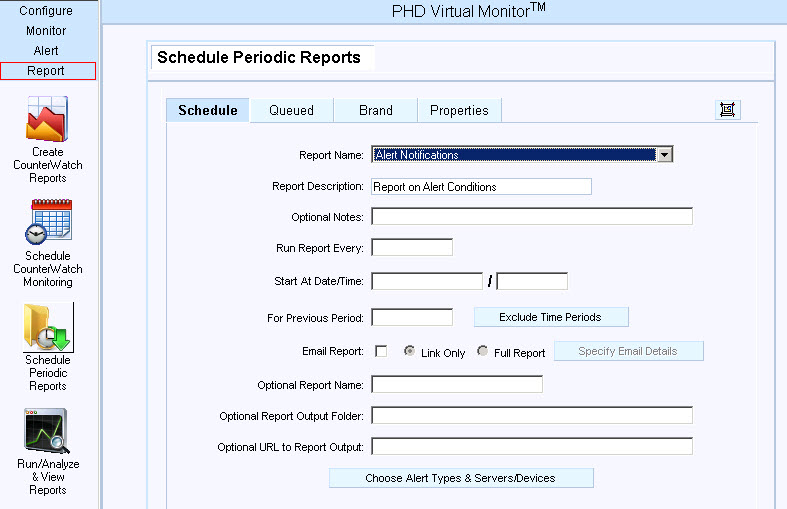The height and width of the screenshot is (509, 787).
Task: Open Schedule Periodic Reports folder icon
Action: coord(48,327)
